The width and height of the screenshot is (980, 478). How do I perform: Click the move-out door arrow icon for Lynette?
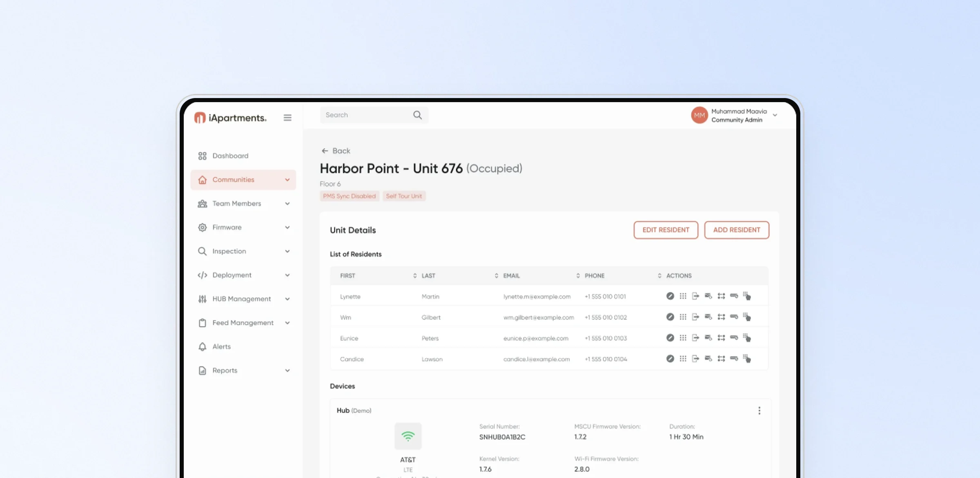click(x=695, y=296)
